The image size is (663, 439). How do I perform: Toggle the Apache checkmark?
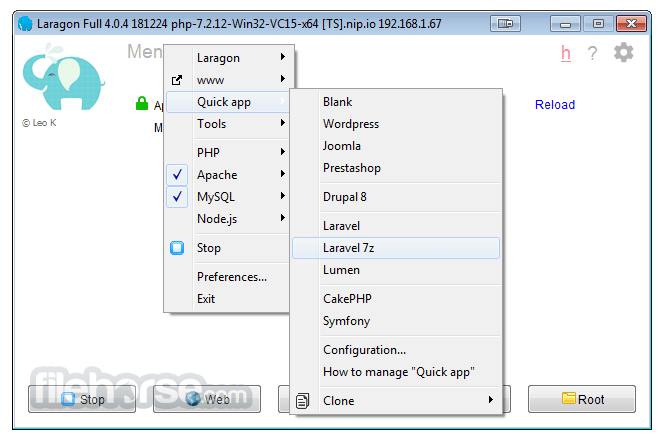click(x=177, y=175)
